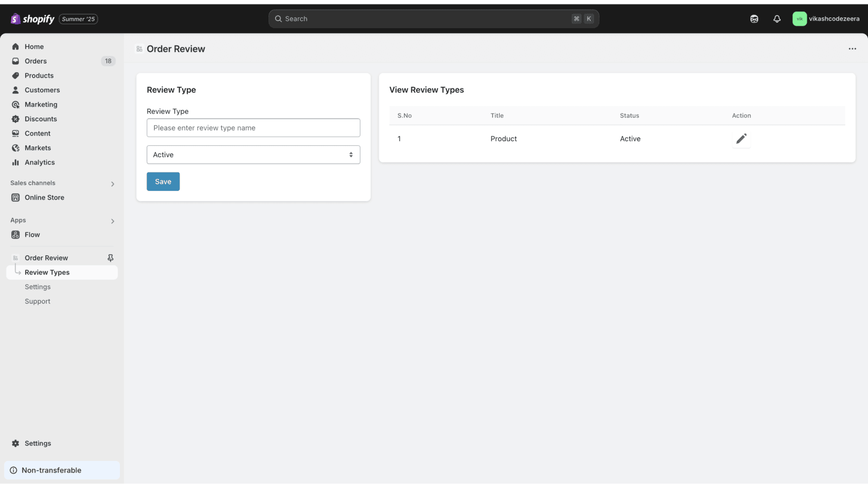The image size is (868, 488).
Task: Open notifications bell icon
Action: click(x=777, y=19)
